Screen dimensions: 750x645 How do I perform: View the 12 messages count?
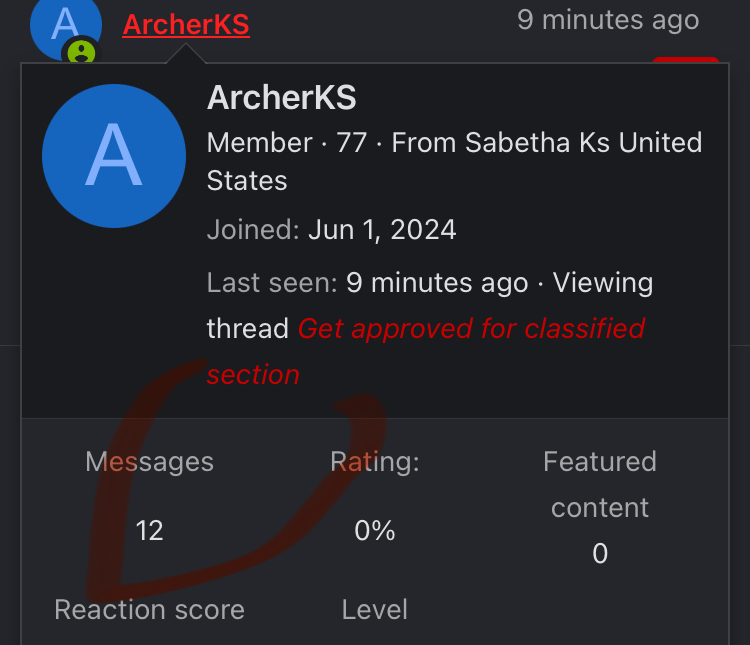tap(149, 531)
